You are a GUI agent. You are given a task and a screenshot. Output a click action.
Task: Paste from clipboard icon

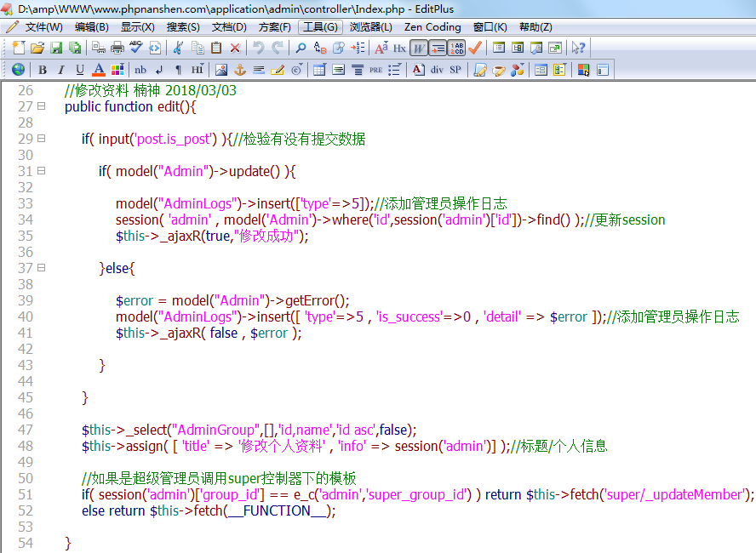(216, 48)
